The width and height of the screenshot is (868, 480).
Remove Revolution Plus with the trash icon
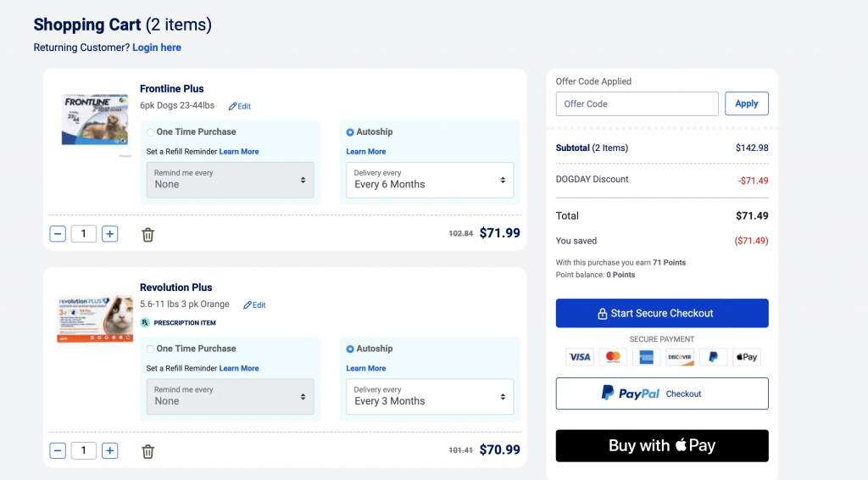pos(147,452)
